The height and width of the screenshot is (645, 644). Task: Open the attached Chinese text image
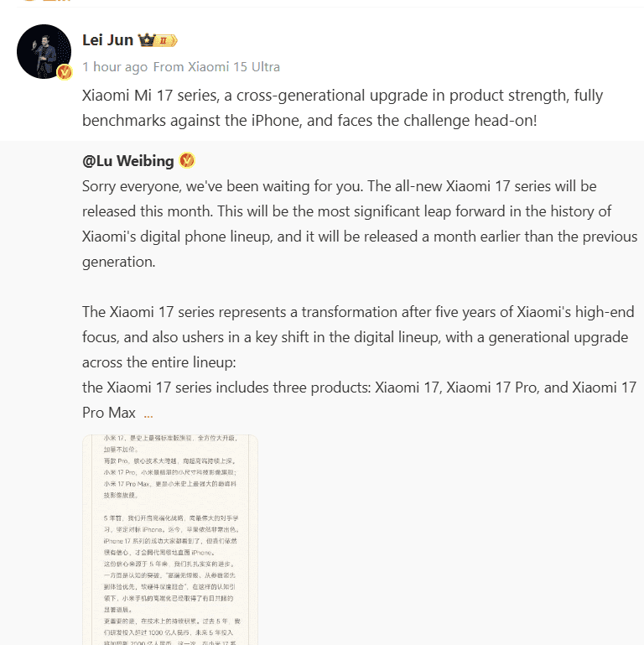170,539
